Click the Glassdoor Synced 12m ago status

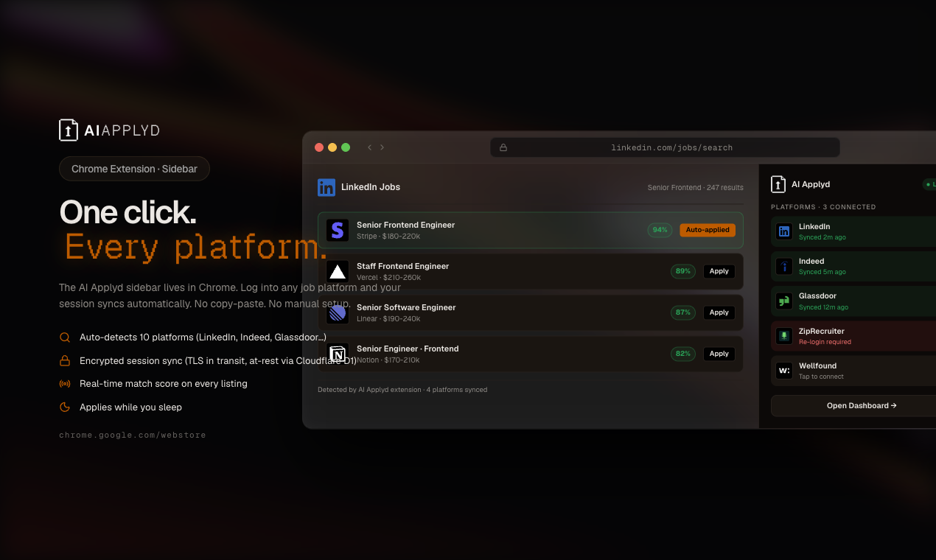tap(823, 307)
